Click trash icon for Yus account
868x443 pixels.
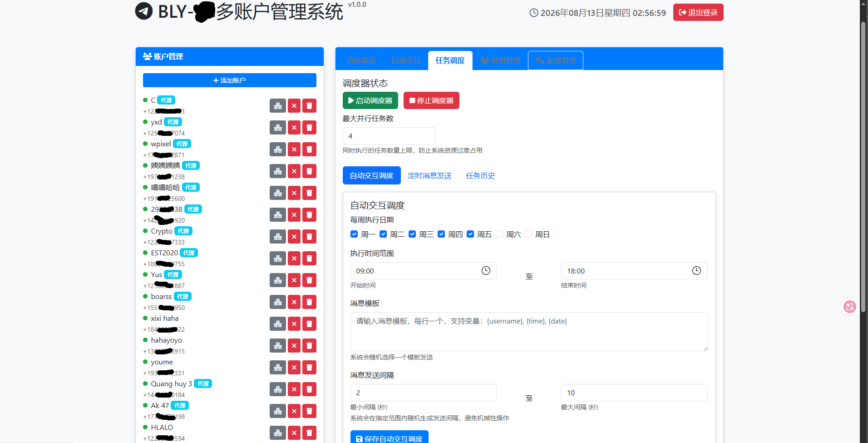point(309,280)
